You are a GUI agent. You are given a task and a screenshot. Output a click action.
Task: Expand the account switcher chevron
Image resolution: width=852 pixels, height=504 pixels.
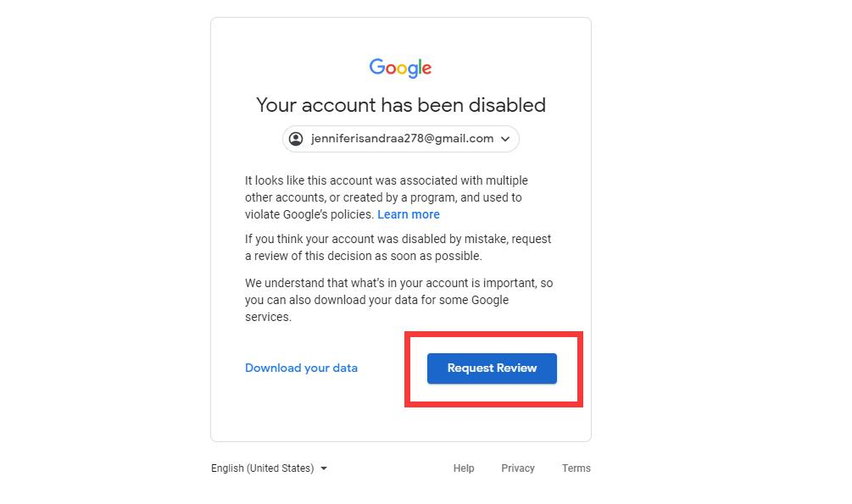point(505,139)
